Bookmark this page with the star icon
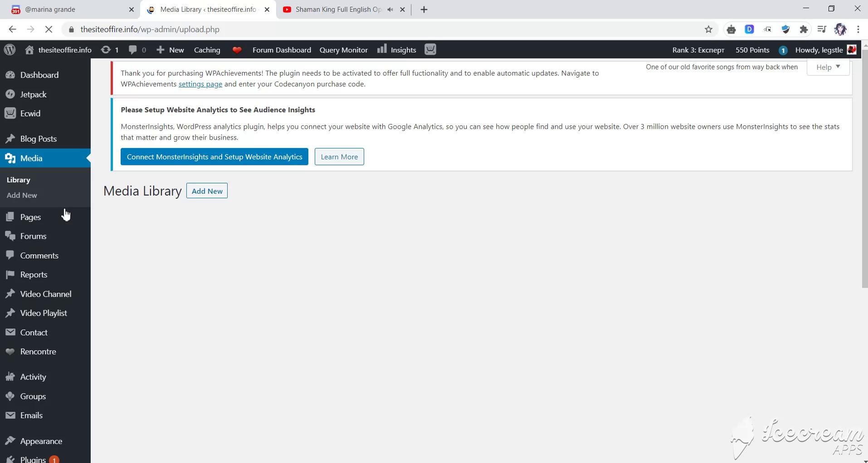 708,29
